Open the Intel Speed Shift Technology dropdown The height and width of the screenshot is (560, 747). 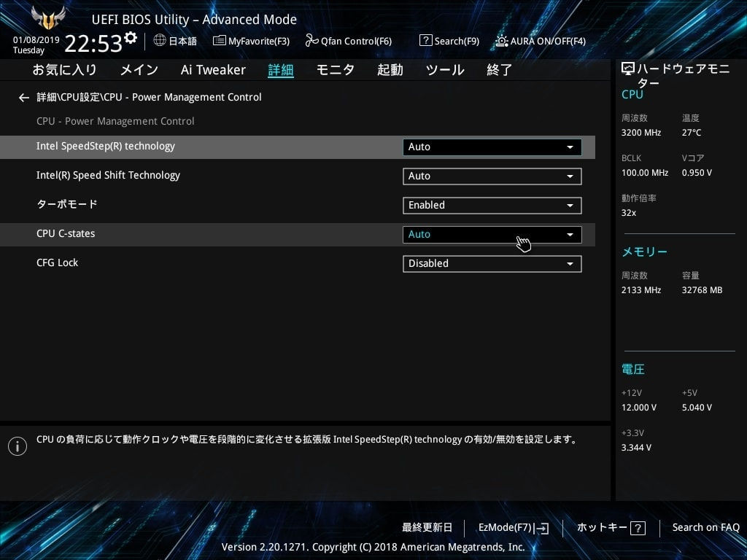[492, 176]
